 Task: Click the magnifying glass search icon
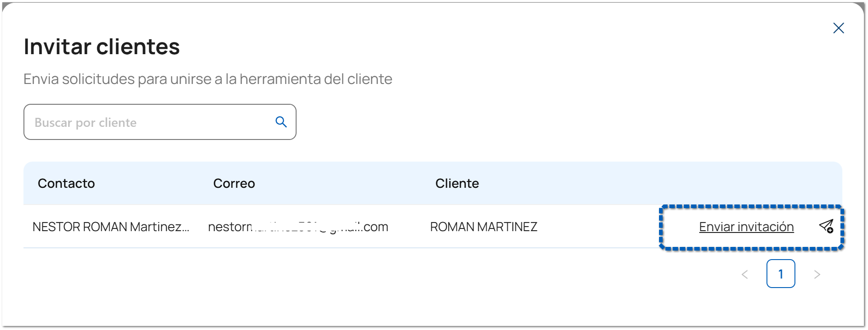(281, 122)
